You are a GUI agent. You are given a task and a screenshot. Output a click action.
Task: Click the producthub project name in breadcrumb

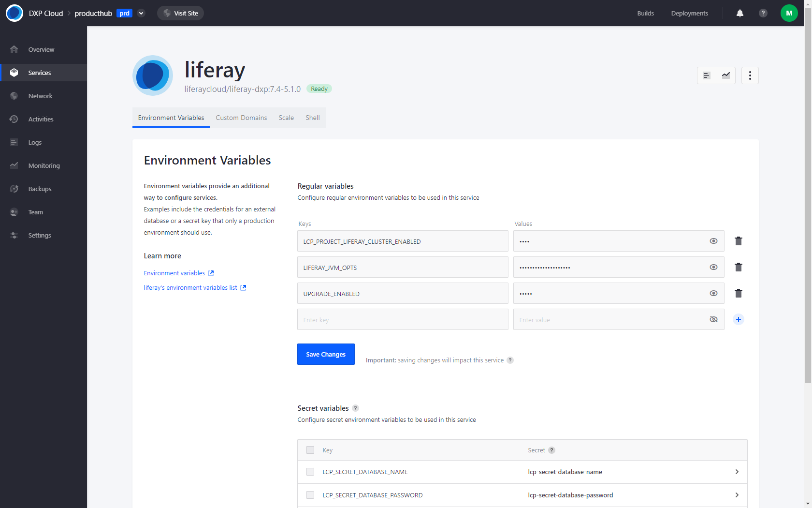93,13
